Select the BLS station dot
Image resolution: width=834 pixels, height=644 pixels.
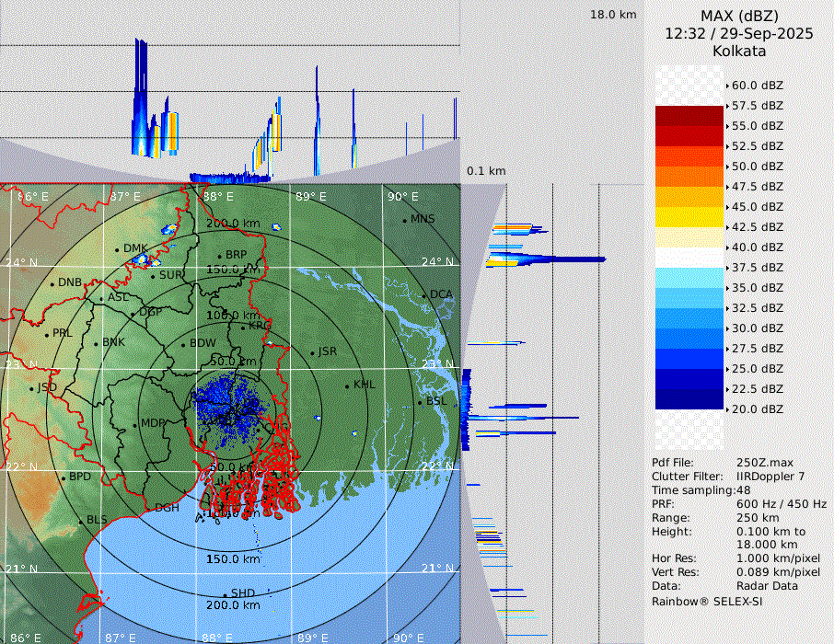(80, 521)
